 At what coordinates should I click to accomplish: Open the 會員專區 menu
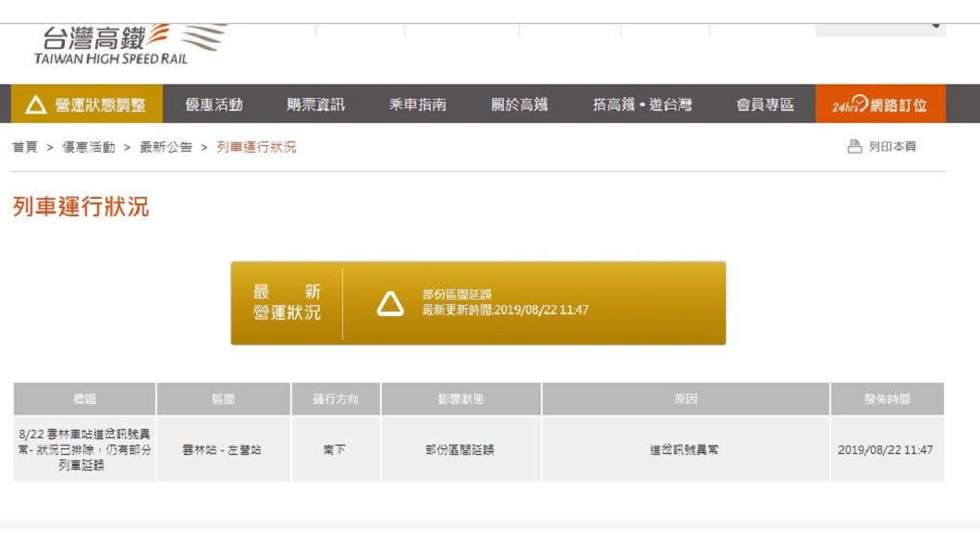pos(765,104)
